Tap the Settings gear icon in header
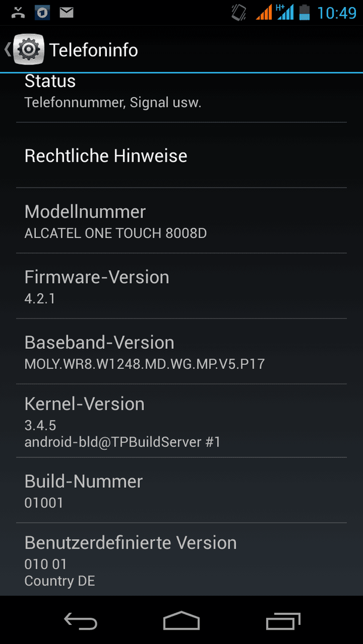 click(29, 49)
